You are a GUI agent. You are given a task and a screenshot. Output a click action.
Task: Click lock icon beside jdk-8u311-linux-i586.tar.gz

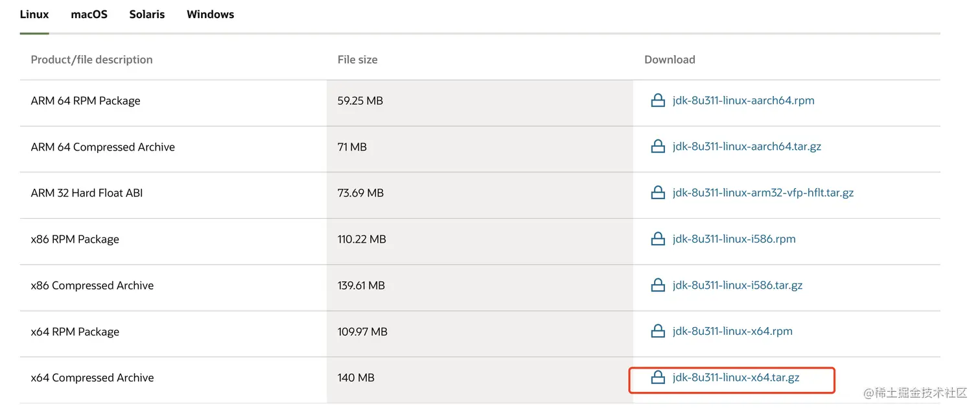pos(658,285)
